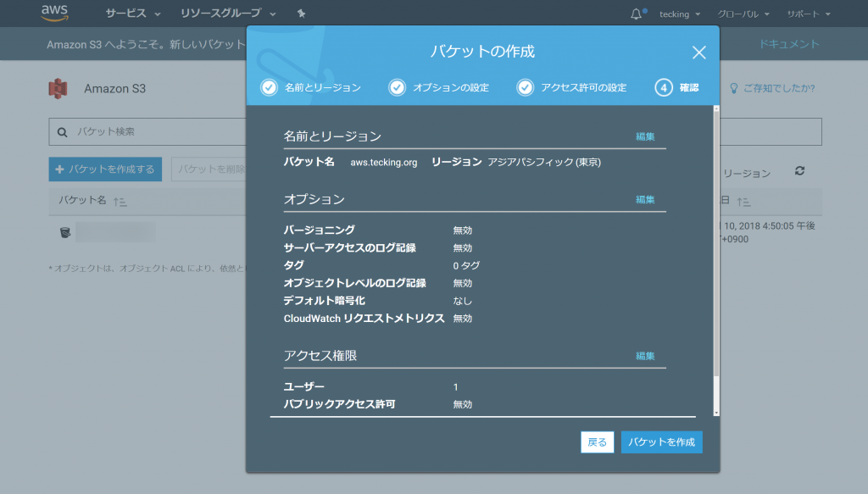Image resolution: width=868 pixels, height=494 pixels.
Task: Go to the アクセス許可の設定 wizard step
Action: (x=584, y=87)
